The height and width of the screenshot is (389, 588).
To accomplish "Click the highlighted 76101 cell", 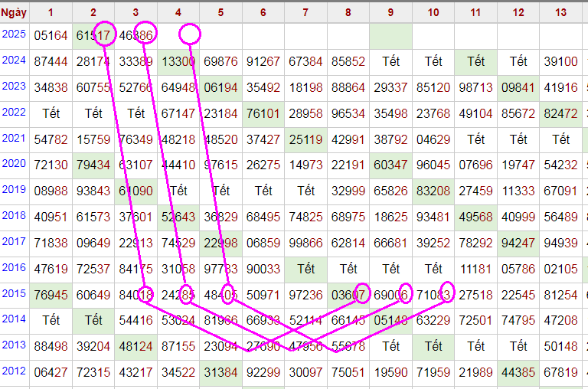I will 263,113.
